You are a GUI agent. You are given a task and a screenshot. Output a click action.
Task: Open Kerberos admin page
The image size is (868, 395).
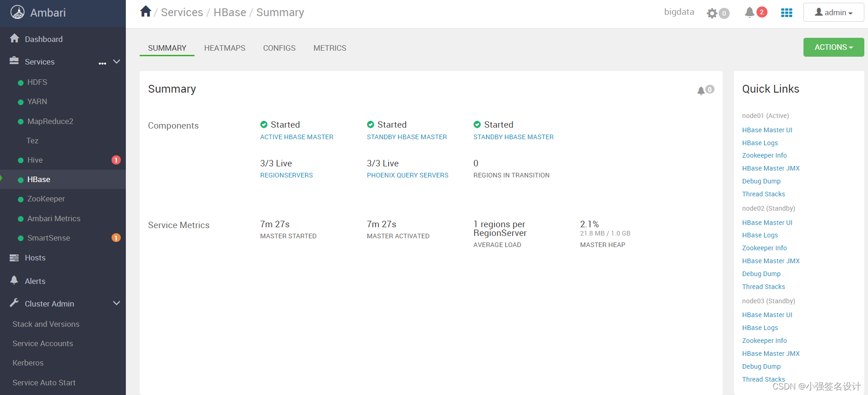coord(28,363)
